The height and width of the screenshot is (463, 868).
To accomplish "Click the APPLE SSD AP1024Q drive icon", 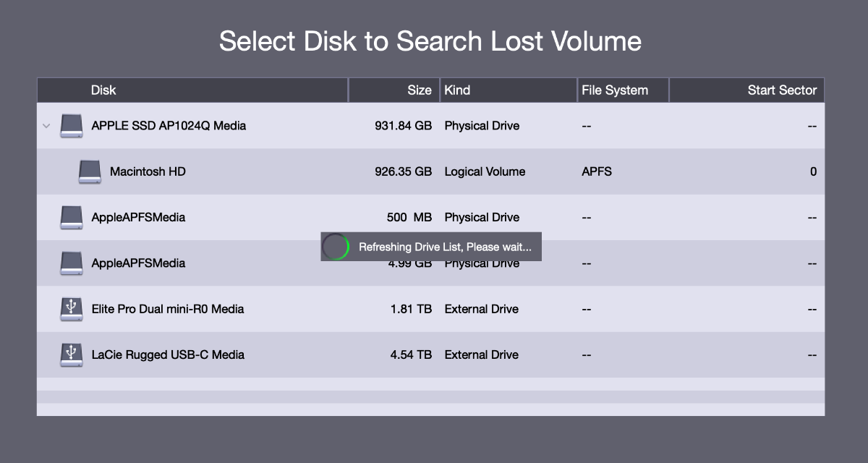I will (x=72, y=126).
